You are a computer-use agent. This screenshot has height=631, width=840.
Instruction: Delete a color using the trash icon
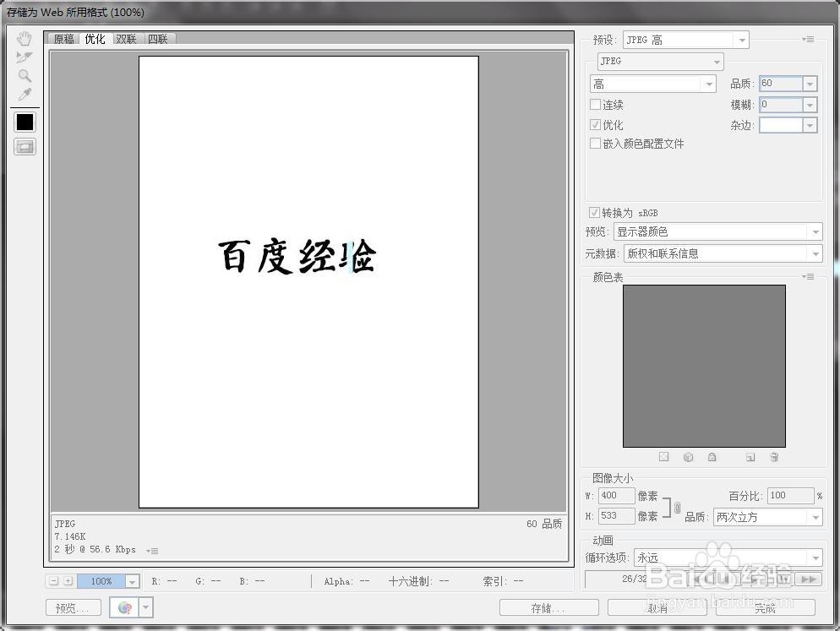click(773, 456)
